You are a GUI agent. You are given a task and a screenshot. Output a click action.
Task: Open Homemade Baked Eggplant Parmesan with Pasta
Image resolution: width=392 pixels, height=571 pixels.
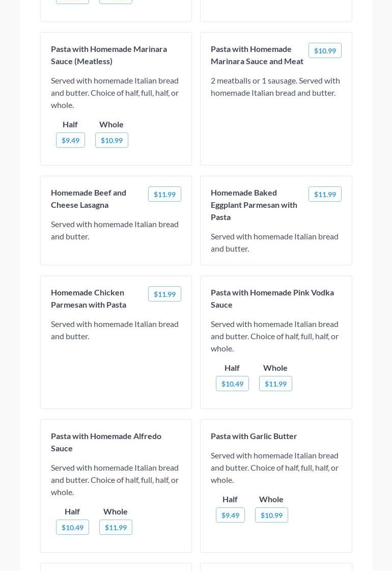254,205
